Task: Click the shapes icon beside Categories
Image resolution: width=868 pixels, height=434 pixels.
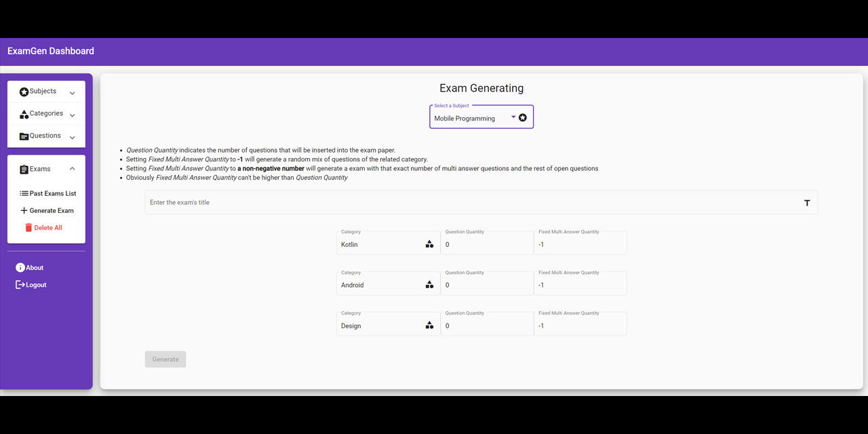Action: point(22,113)
